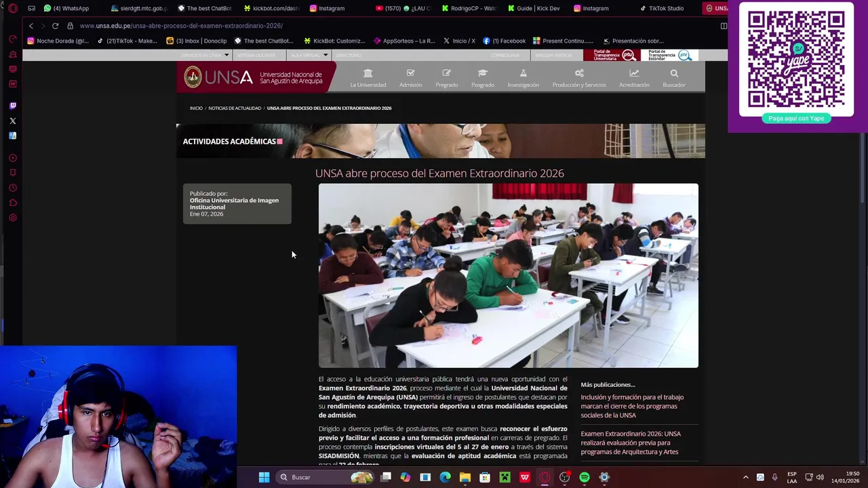The image size is (868, 488).
Task: Open the Investigación flask icon
Action: pyautogui.click(x=523, y=73)
